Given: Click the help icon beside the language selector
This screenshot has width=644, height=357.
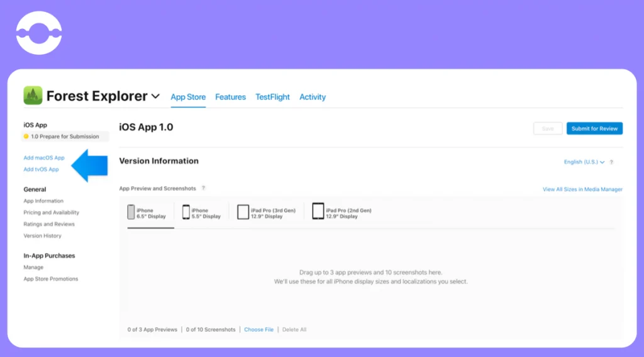Looking at the screenshot, I should (611, 162).
